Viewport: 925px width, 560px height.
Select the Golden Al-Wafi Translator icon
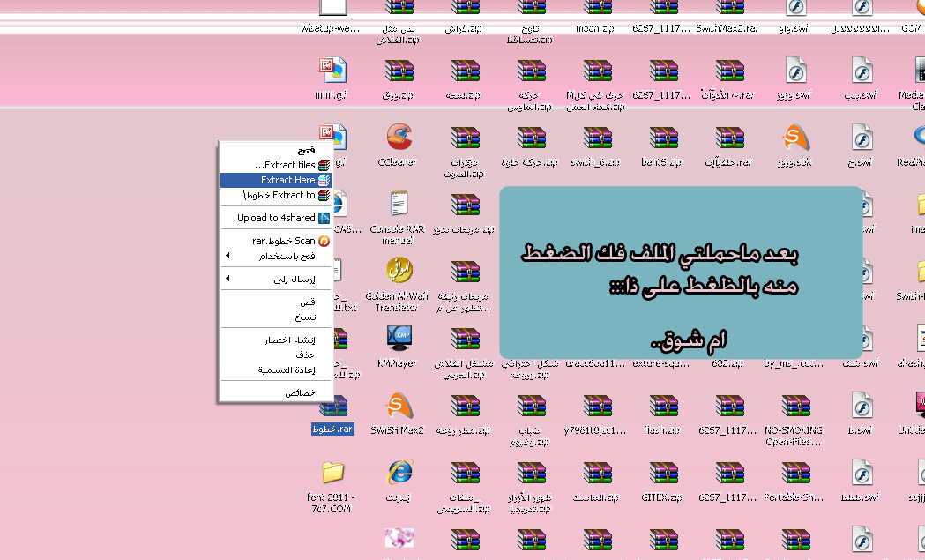(x=399, y=271)
